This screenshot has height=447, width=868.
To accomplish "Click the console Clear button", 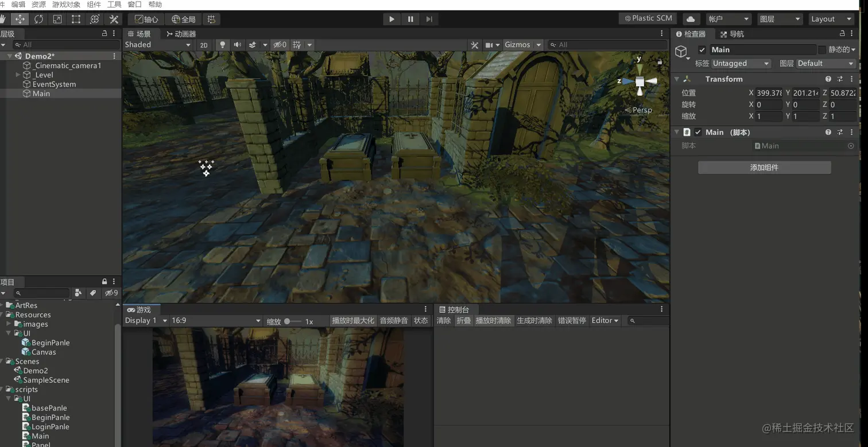I will [444, 321].
